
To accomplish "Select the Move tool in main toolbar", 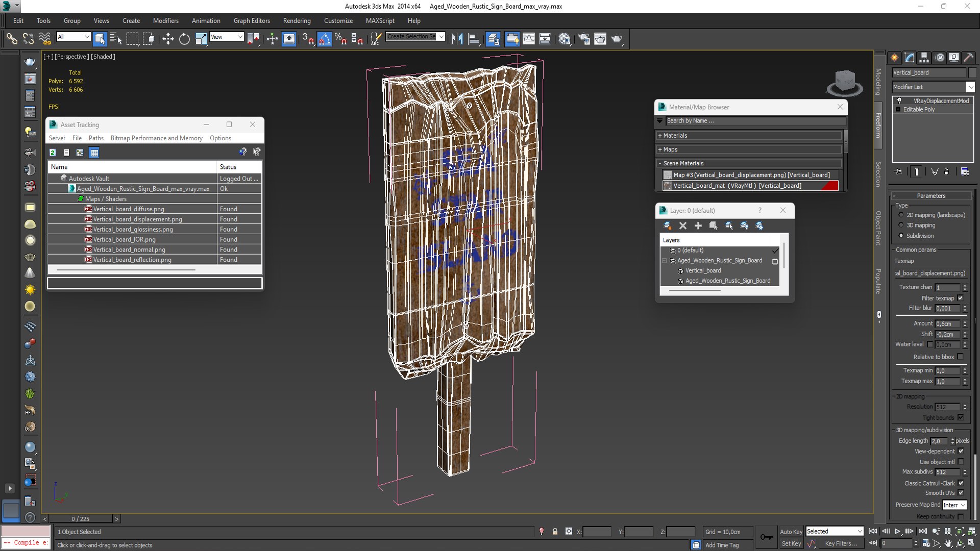I will (x=168, y=39).
